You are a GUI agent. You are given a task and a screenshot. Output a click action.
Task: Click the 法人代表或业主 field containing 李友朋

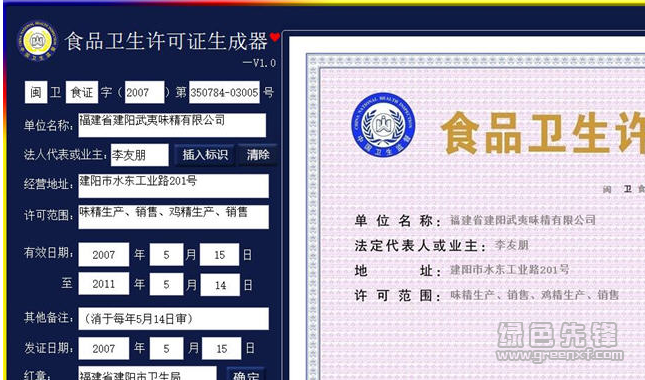(x=139, y=155)
